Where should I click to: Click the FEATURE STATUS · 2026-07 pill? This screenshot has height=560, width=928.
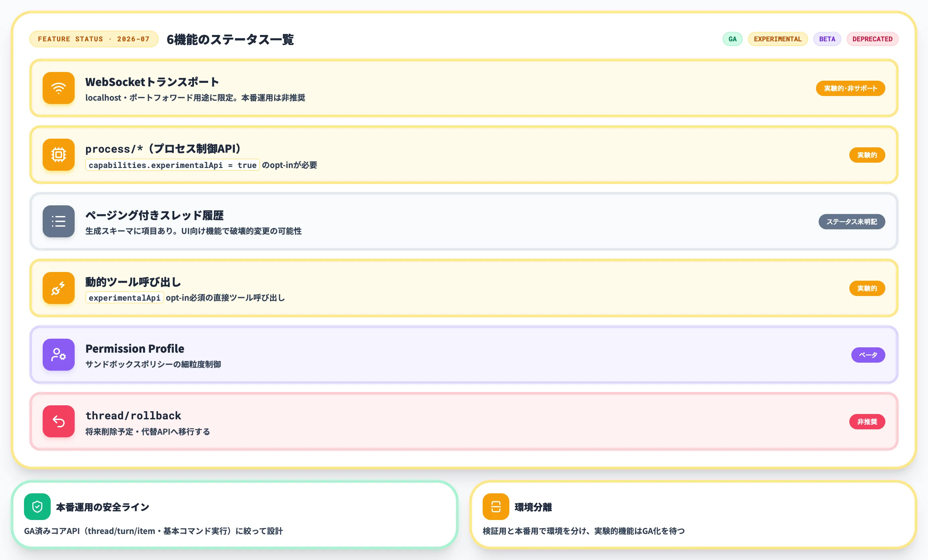pyautogui.click(x=94, y=39)
